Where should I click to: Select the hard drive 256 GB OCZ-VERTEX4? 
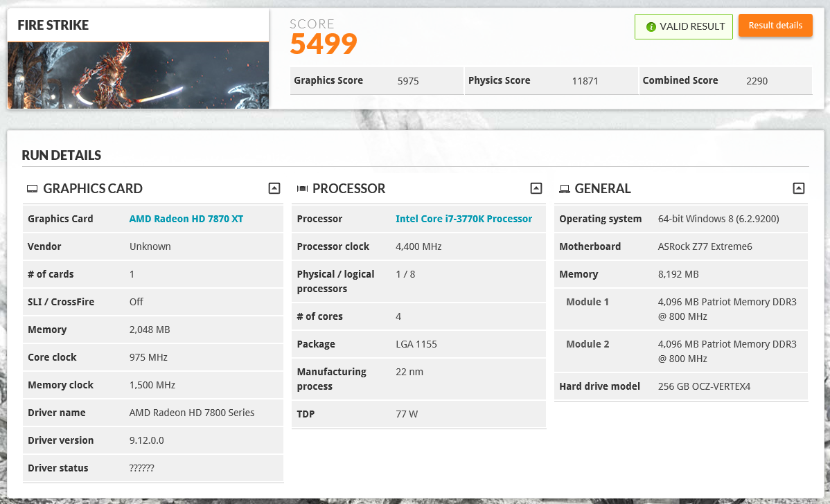[704, 386]
